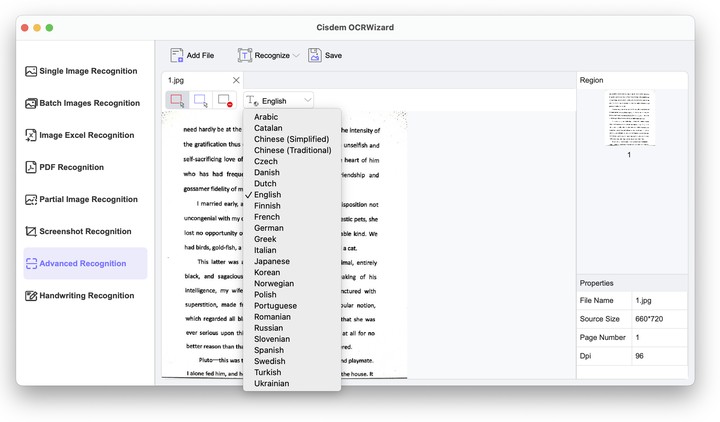The width and height of the screenshot is (720, 422).
Task: Select Advanced Recognition mode
Action: tap(85, 263)
